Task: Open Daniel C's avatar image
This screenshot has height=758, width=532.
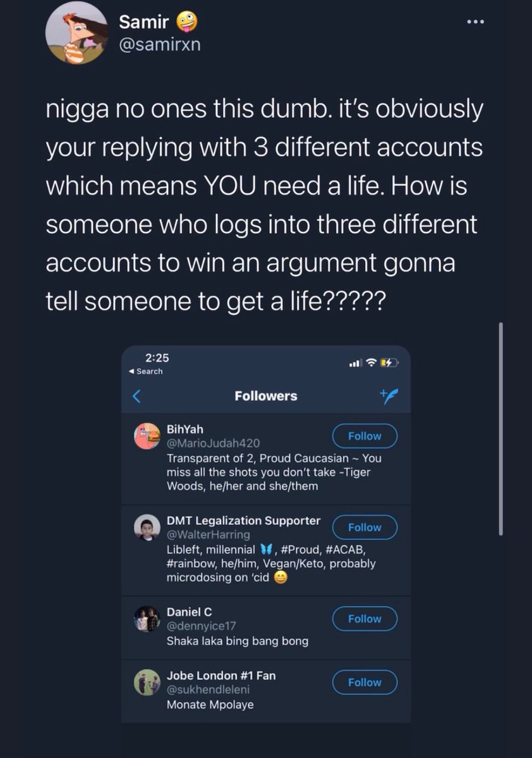Action: tap(147, 619)
